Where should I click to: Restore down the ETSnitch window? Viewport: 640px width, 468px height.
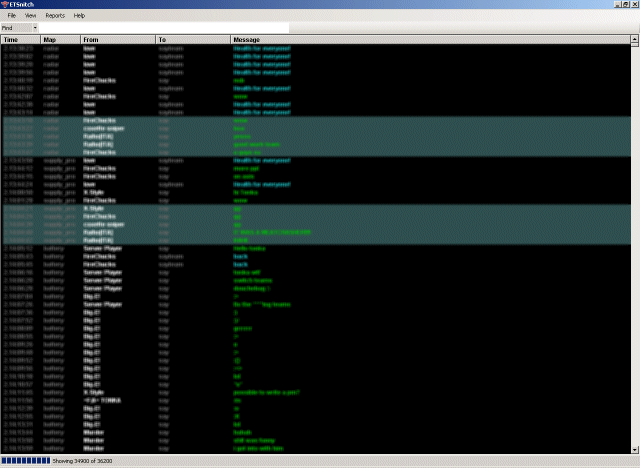coord(626,4)
